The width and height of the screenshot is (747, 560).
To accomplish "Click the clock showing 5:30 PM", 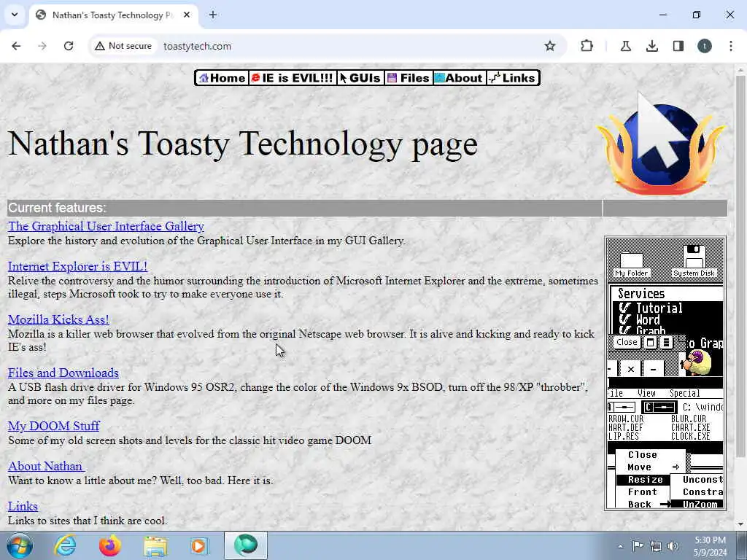I will [710, 546].
